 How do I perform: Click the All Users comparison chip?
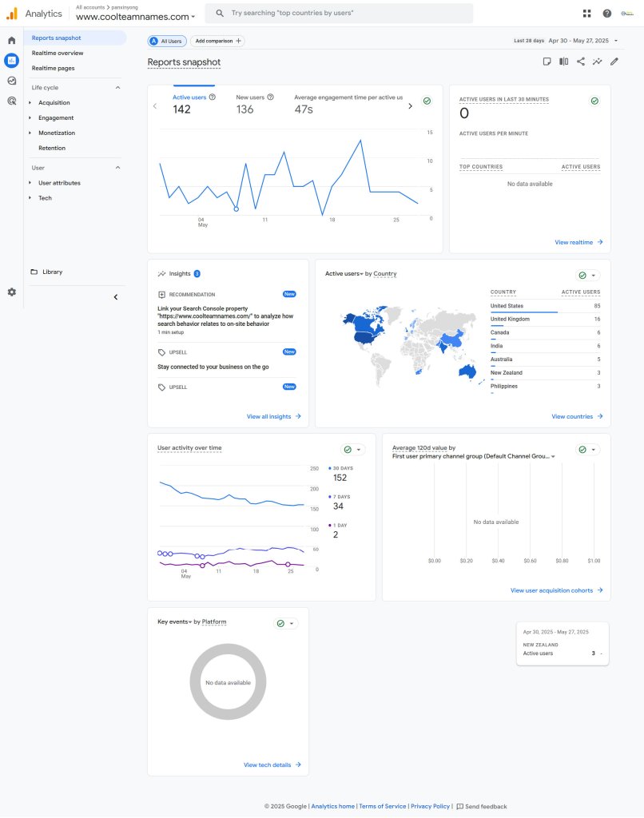click(x=167, y=41)
